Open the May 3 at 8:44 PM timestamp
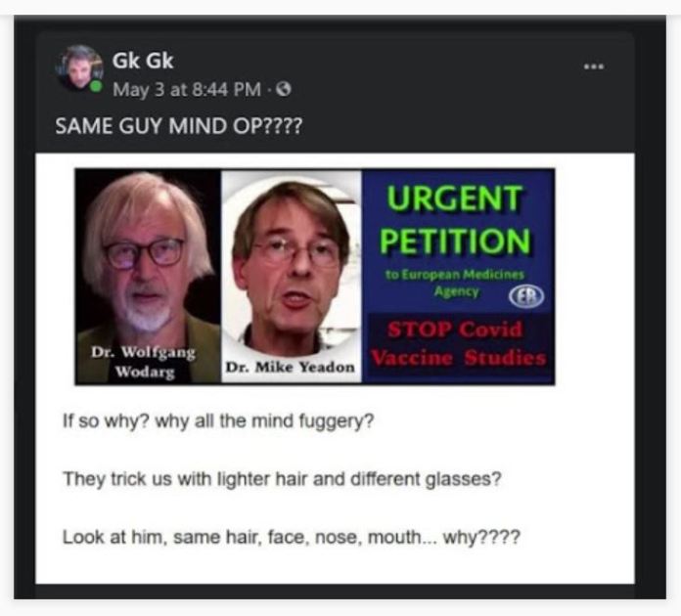681x616 pixels. pos(187,90)
